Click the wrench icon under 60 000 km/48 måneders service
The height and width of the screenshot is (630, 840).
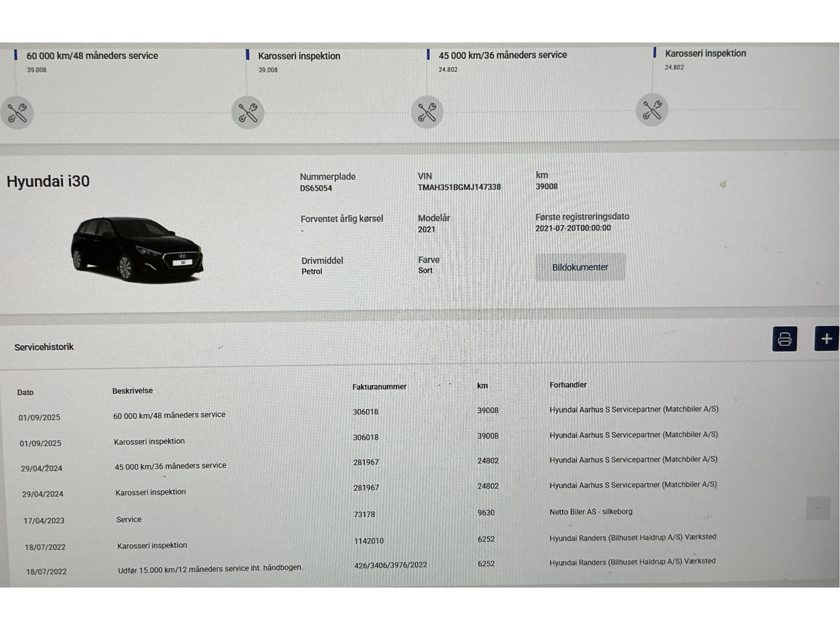(x=17, y=113)
